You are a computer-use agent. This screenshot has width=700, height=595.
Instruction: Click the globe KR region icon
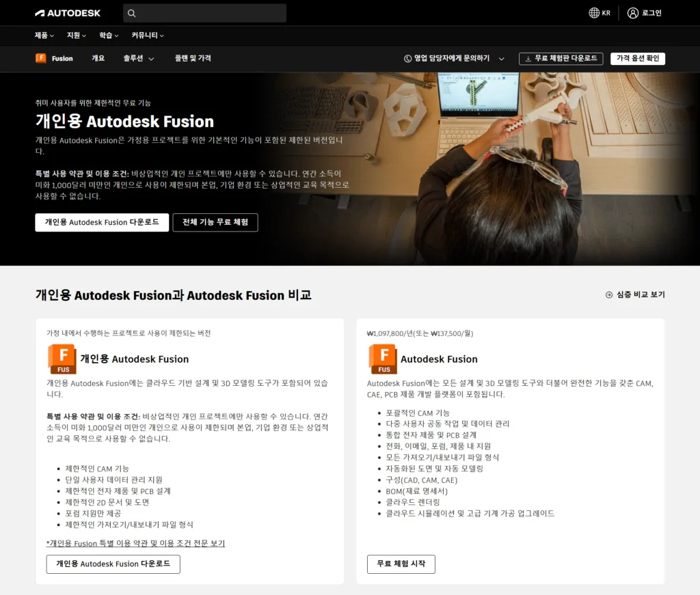click(x=594, y=13)
